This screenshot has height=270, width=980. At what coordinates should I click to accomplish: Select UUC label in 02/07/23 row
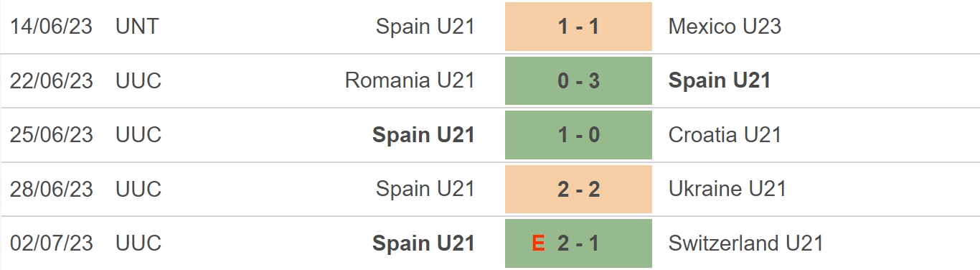[138, 243]
